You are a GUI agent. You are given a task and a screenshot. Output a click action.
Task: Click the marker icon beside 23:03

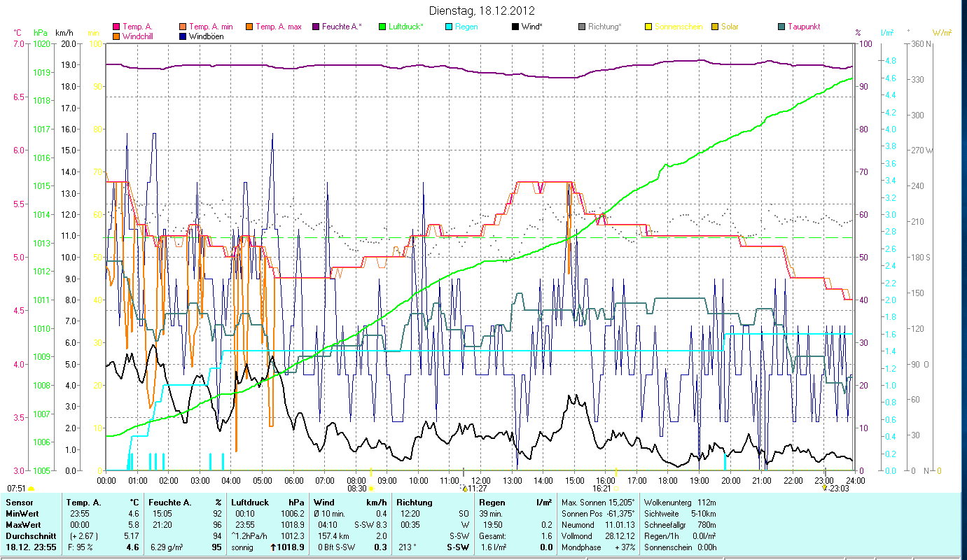825,488
